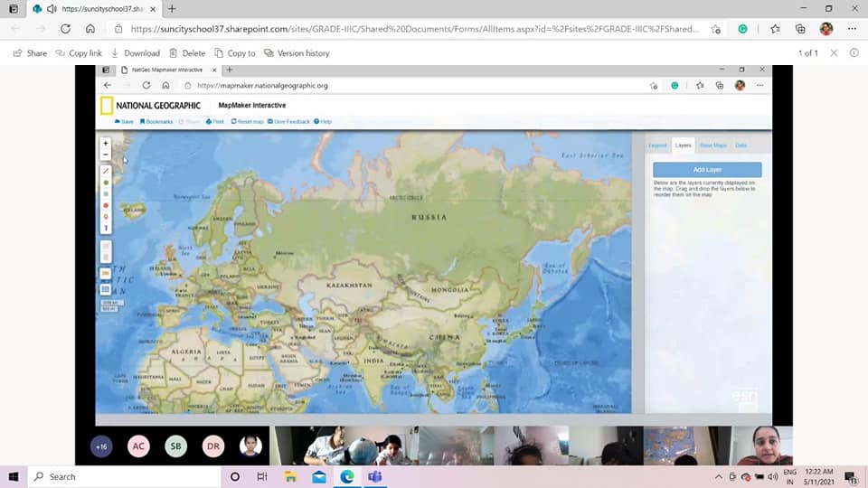Go to the Edge home page button
The image size is (868, 488).
click(90, 29)
